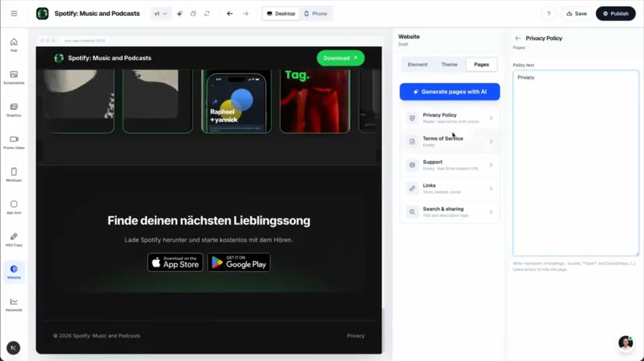Click the Privacy footer link in preview
The image size is (644, 361).
356,336
